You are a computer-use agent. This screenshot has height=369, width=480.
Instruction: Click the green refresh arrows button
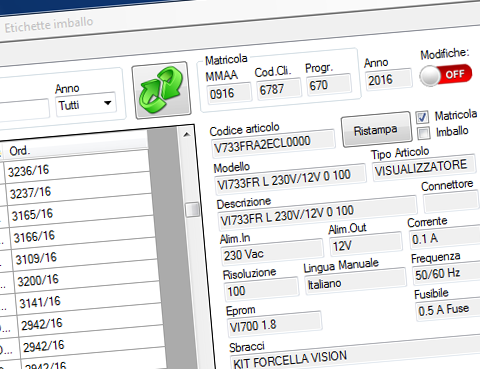162,89
